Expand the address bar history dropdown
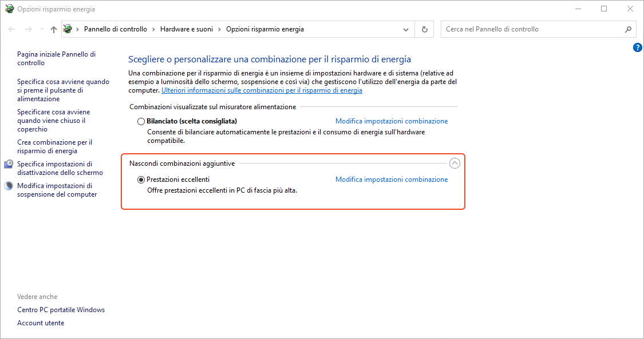The height and width of the screenshot is (339, 644). [406, 30]
